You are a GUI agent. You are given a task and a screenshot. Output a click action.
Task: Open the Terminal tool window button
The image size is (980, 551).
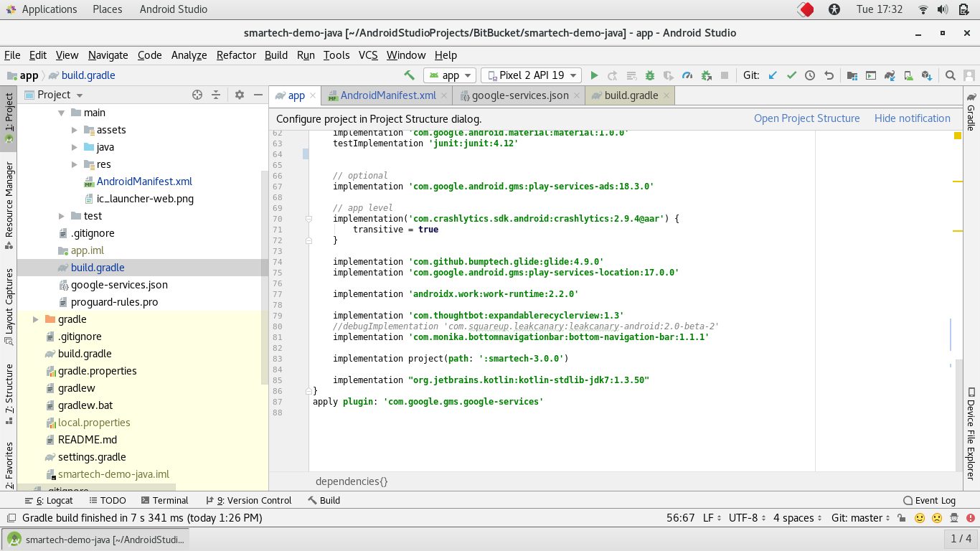[x=164, y=501]
